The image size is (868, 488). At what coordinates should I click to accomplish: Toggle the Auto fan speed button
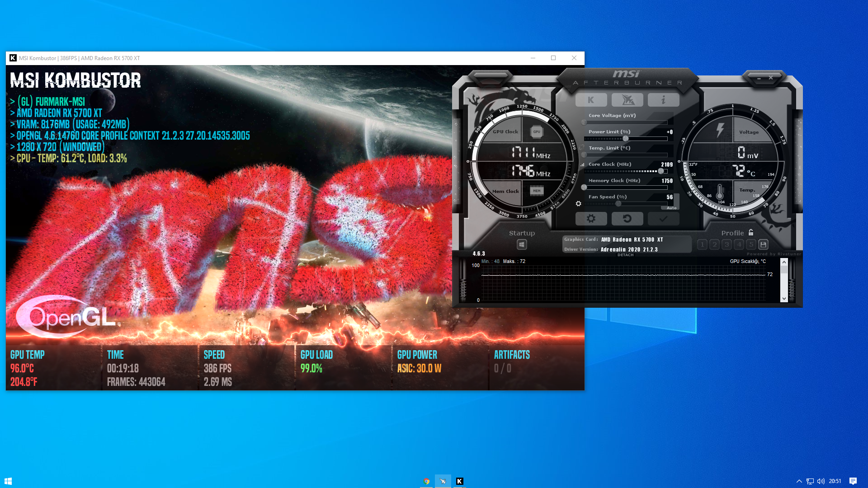coord(671,208)
